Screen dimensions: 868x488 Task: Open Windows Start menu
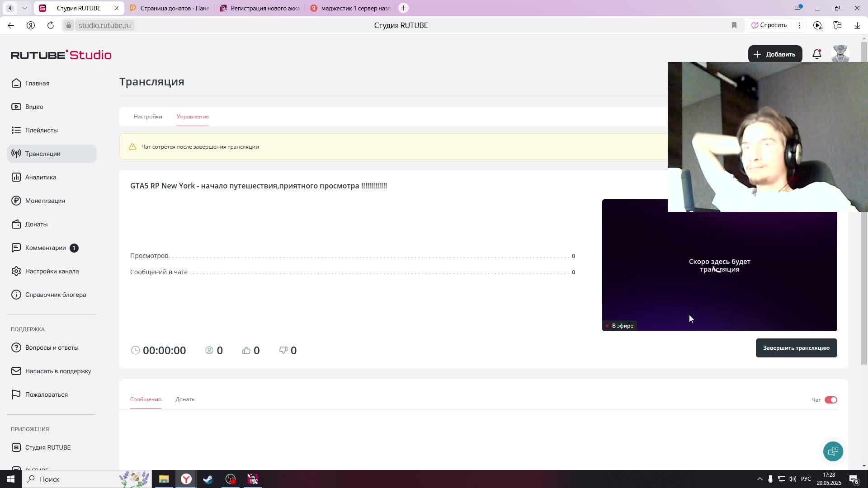(x=11, y=479)
